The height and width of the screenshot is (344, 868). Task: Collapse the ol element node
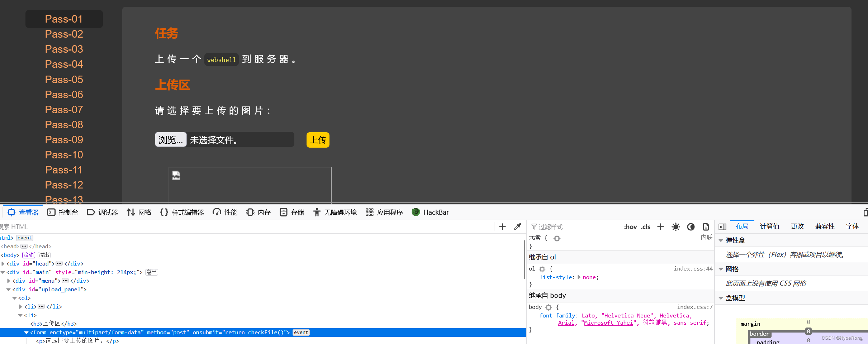(x=14, y=298)
